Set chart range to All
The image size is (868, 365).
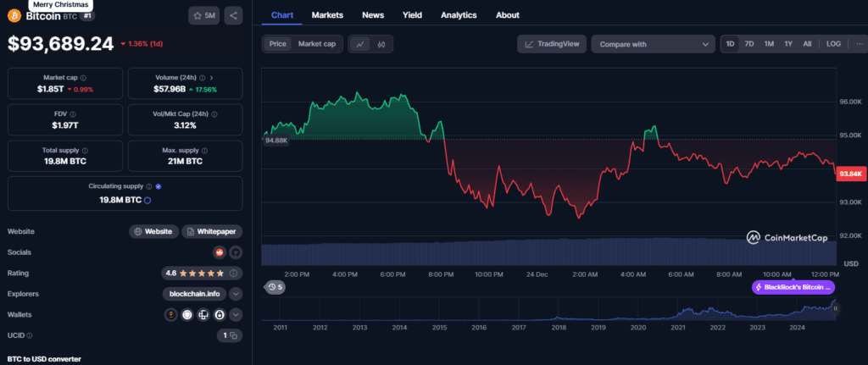807,44
